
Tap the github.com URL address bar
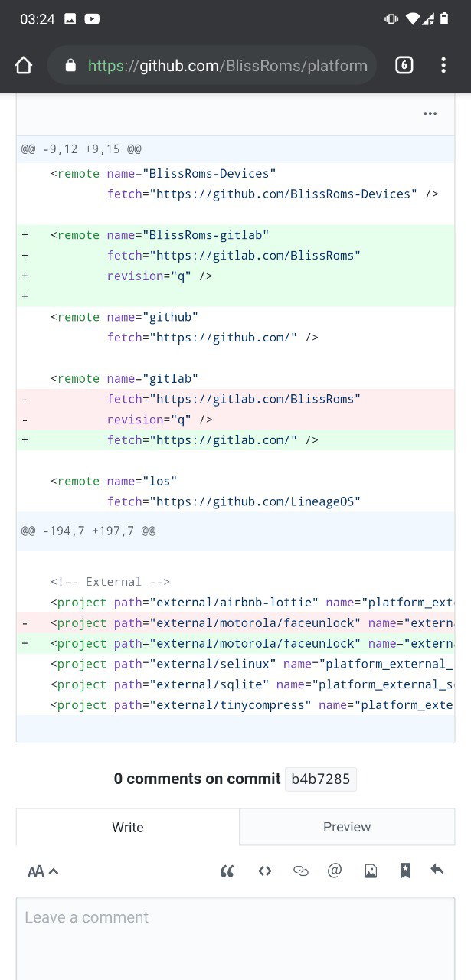click(x=212, y=66)
